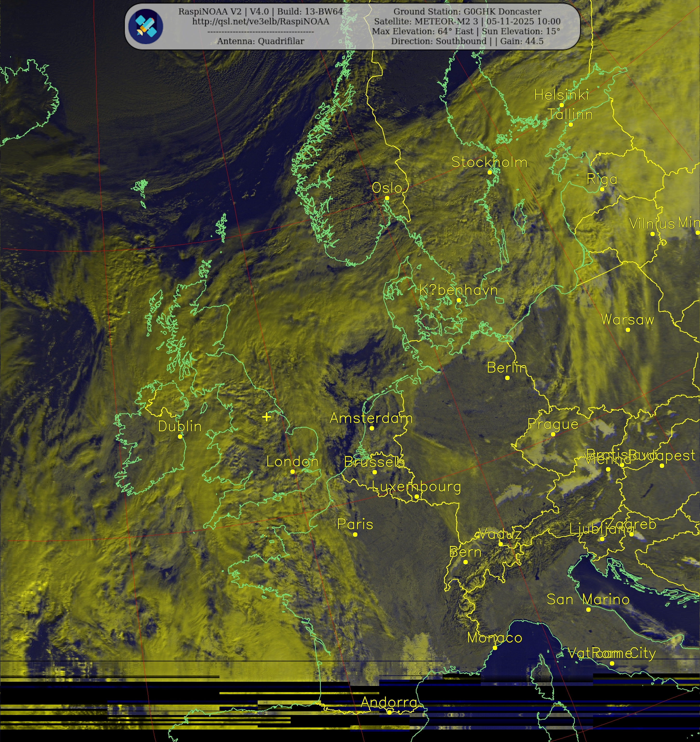The width and height of the screenshot is (700, 742).
Task: Click the Riga city marker dot
Action: point(602,189)
